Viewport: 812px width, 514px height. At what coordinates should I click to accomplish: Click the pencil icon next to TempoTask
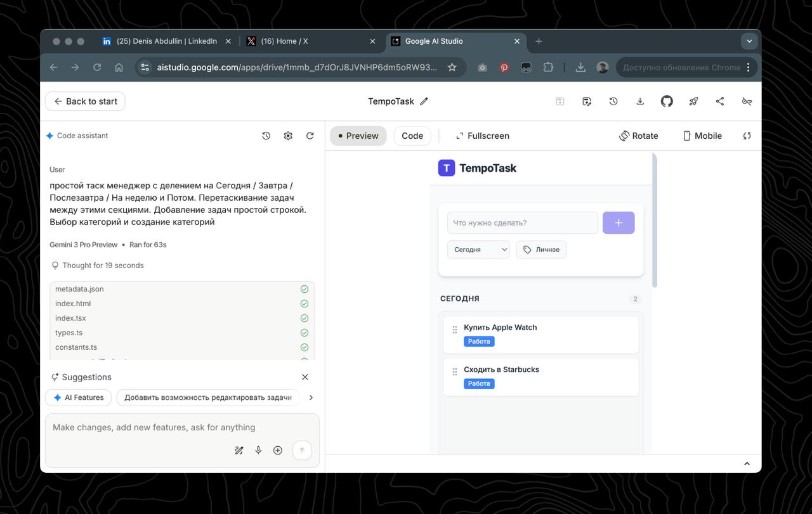coord(424,101)
